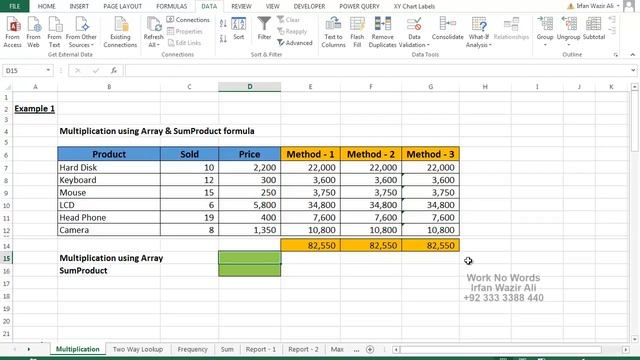
Task: Show more sheet tabs ellipsis
Action: (356, 350)
